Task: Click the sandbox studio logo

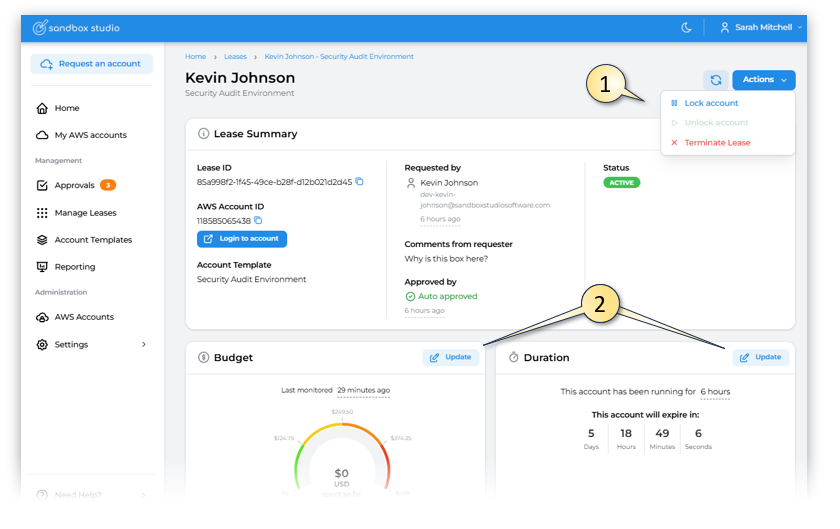Action: 76,28
